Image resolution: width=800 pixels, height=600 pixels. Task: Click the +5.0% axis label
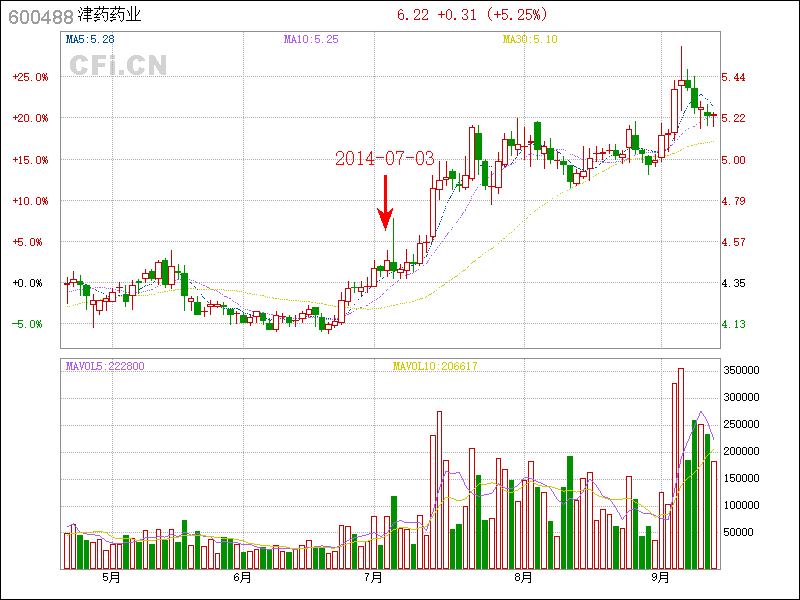(28, 242)
